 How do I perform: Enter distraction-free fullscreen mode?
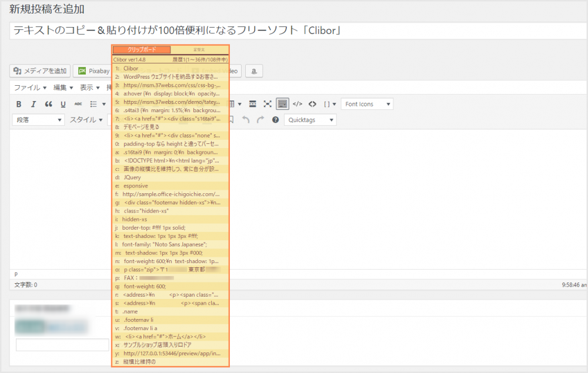(x=268, y=104)
